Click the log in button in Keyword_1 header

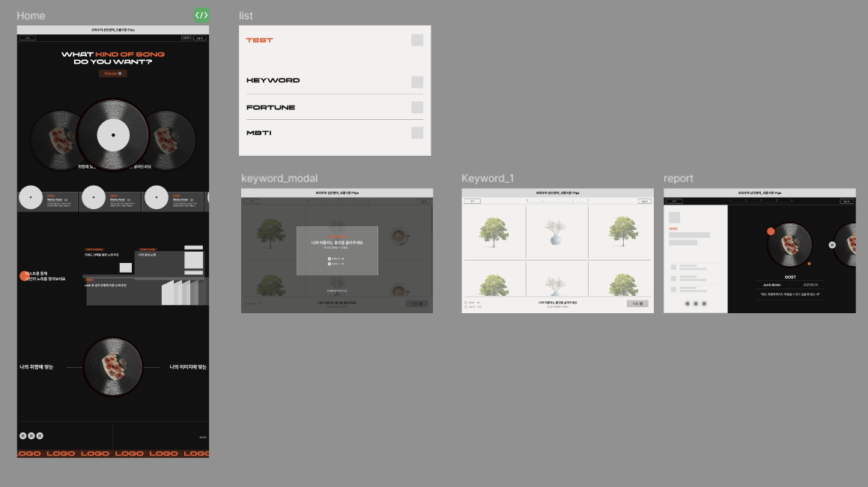[x=644, y=201]
